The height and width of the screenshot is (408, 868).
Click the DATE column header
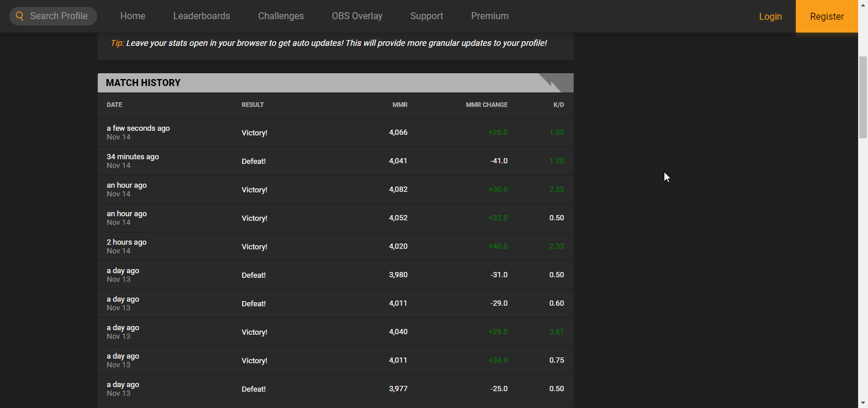[115, 105]
